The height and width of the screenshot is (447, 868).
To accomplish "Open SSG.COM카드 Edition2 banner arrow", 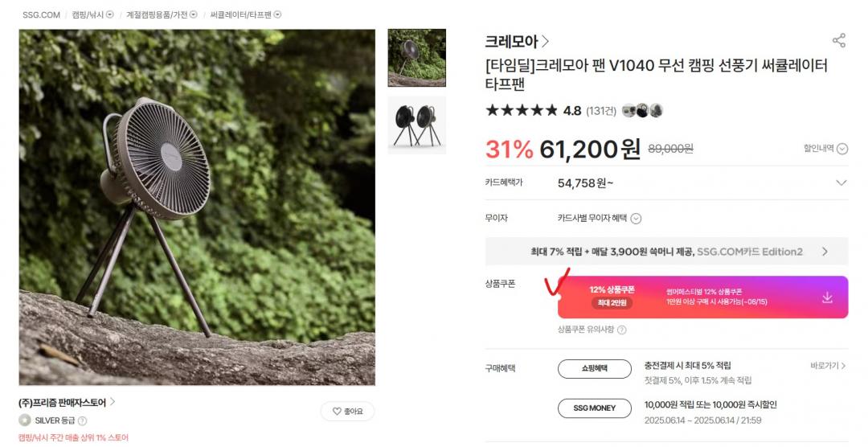I will click(825, 252).
